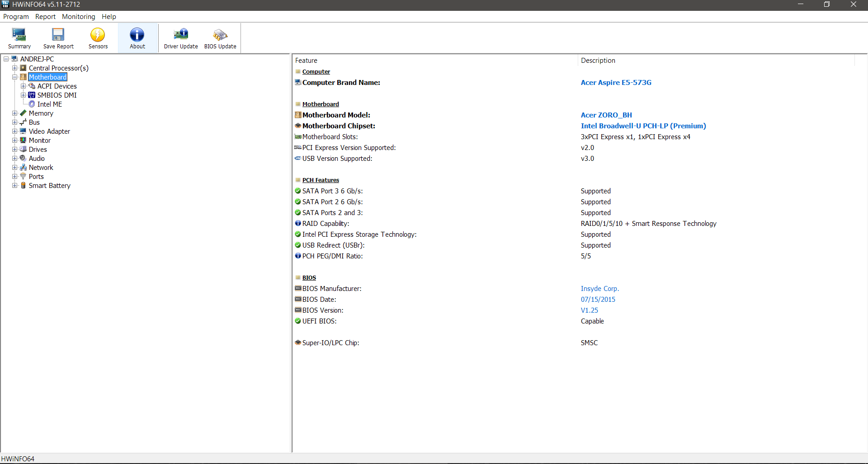Screen dimensions: 868x464
Task: Click the SMBIOS DMI icon
Action: pyautogui.click(x=32, y=95)
